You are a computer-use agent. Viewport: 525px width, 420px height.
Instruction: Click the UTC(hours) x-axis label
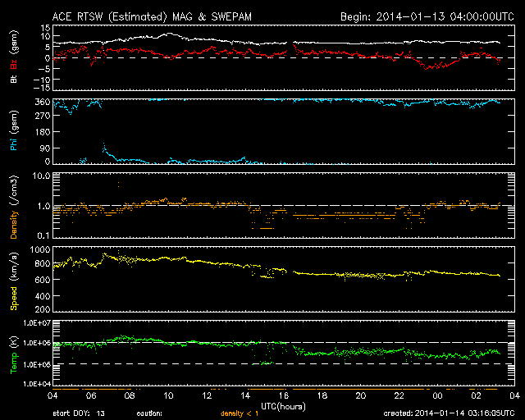(x=283, y=405)
